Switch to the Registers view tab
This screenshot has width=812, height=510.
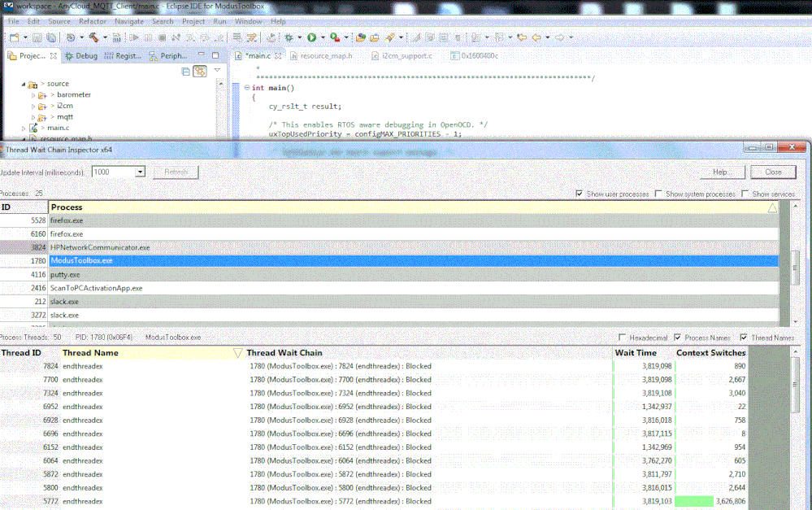point(122,55)
